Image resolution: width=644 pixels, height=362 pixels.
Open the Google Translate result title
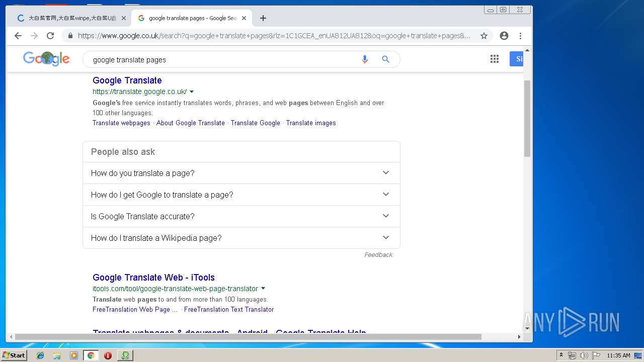coord(127,80)
